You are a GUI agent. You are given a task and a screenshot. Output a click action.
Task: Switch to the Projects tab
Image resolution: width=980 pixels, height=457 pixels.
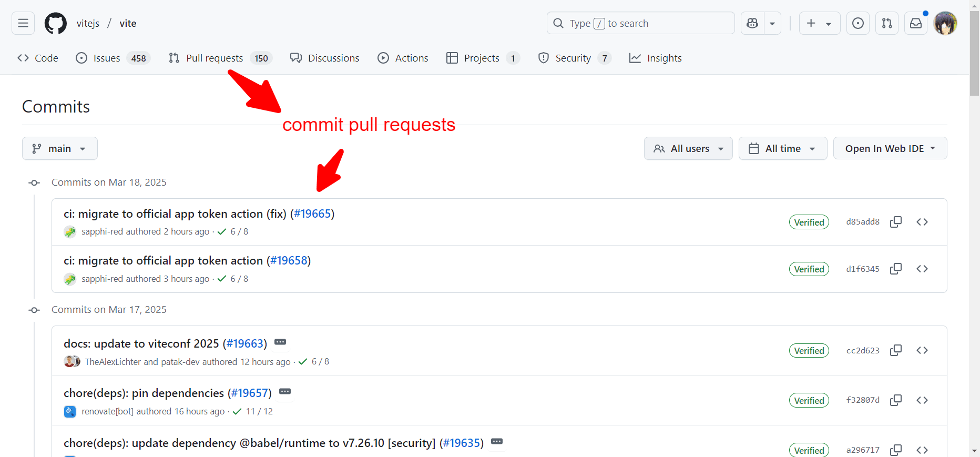click(x=483, y=58)
